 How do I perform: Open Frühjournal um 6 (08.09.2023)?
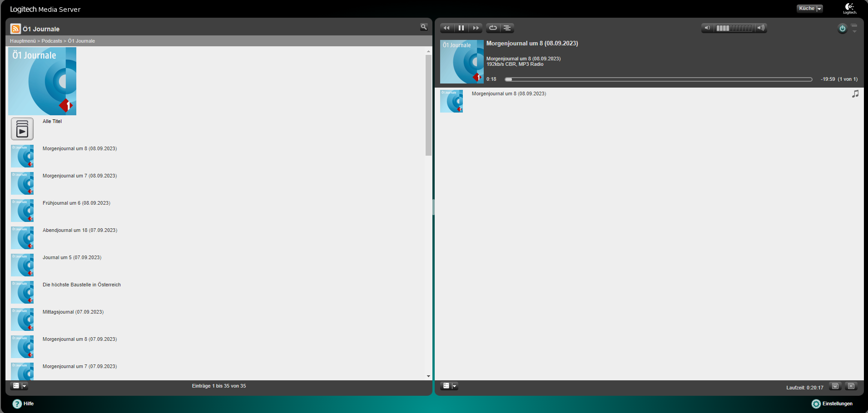click(76, 203)
